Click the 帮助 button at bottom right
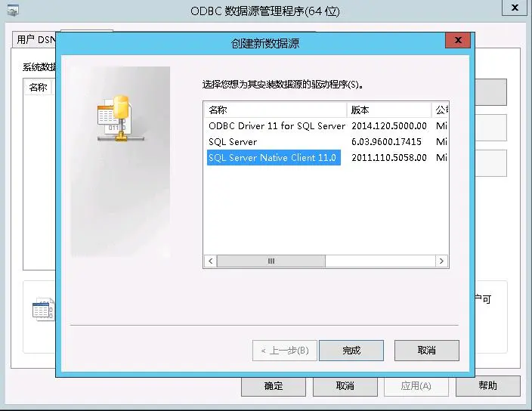 coord(488,385)
